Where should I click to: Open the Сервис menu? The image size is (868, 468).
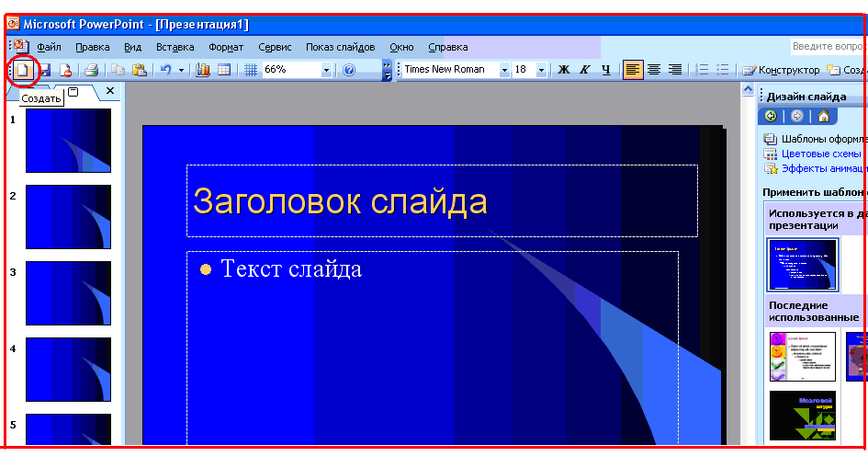point(275,47)
